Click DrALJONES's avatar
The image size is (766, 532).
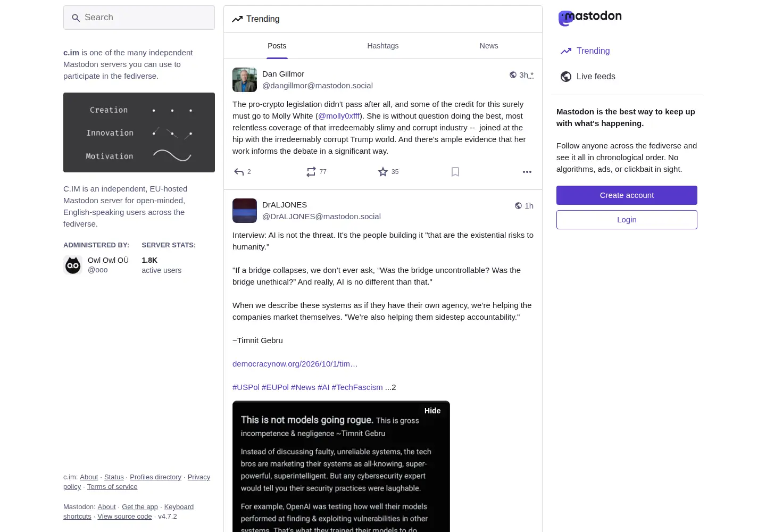point(245,211)
